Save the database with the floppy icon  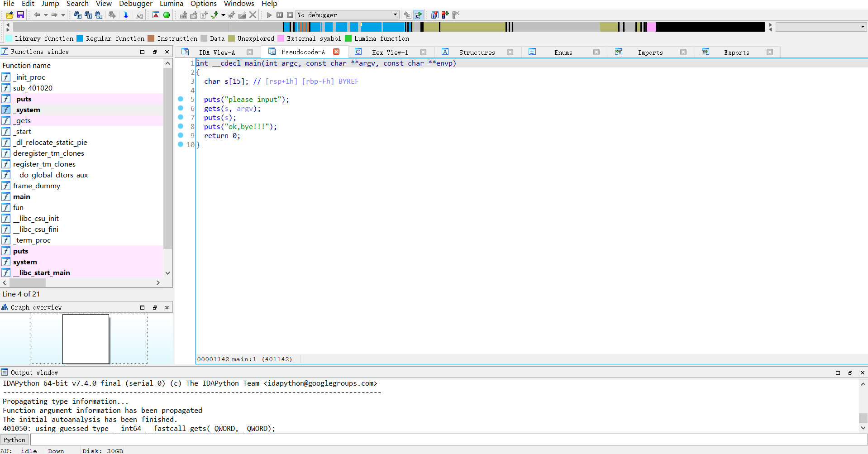(x=20, y=15)
